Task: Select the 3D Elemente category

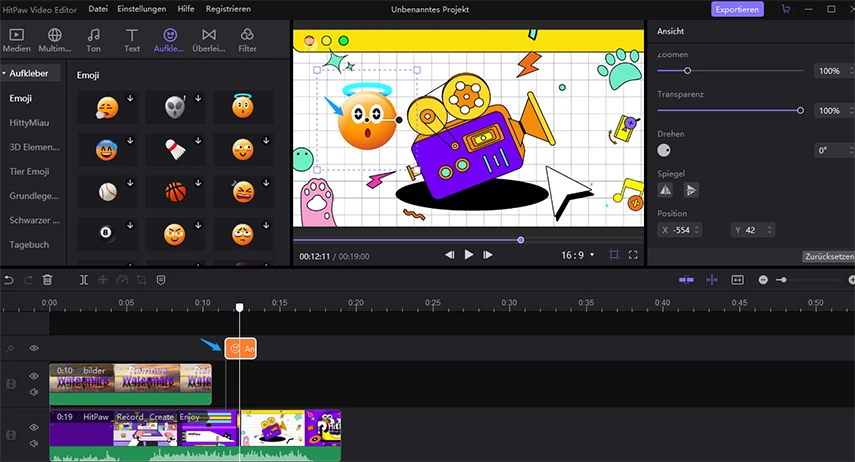Action: tap(34, 147)
